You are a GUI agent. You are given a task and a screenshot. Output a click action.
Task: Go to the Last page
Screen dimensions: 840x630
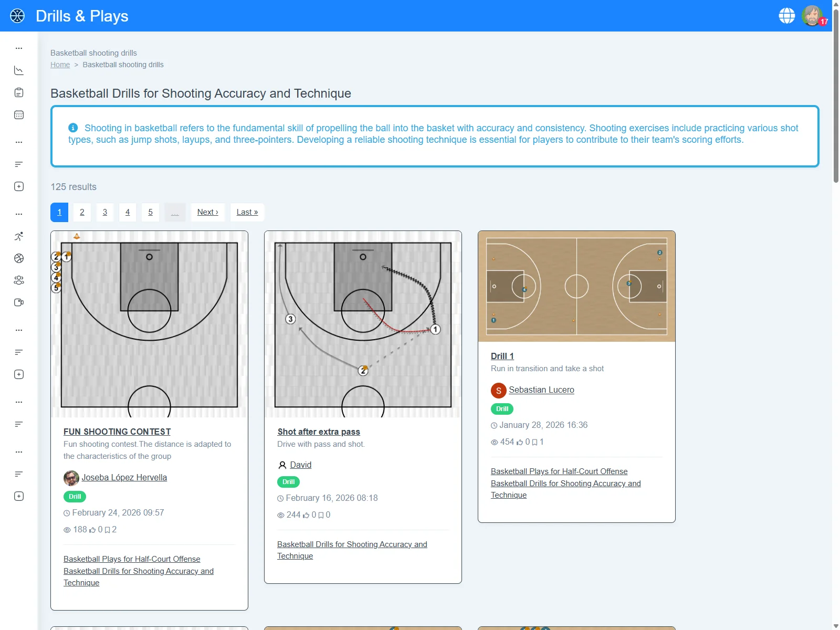[247, 212]
